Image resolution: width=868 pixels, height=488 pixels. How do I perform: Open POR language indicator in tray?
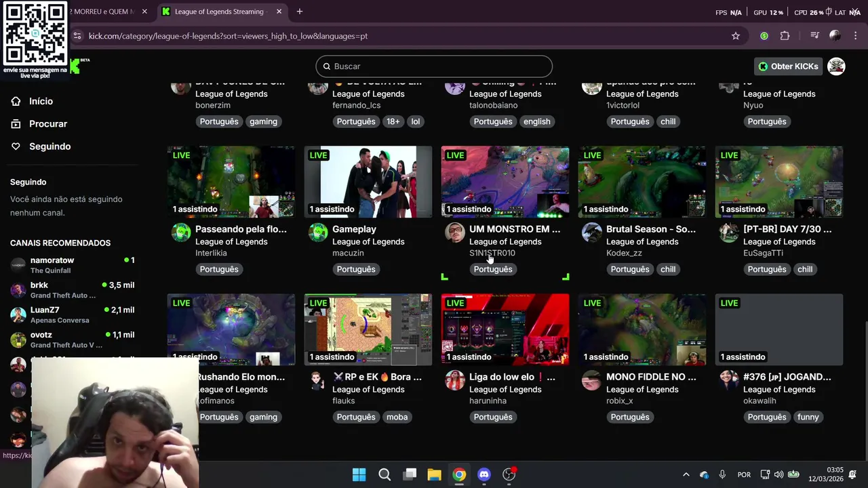pyautogui.click(x=744, y=474)
